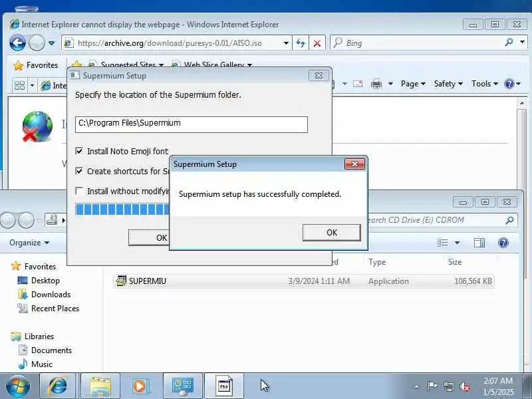Click the Explorer help icon
The width and height of the screenshot is (532, 399).
[x=503, y=243]
